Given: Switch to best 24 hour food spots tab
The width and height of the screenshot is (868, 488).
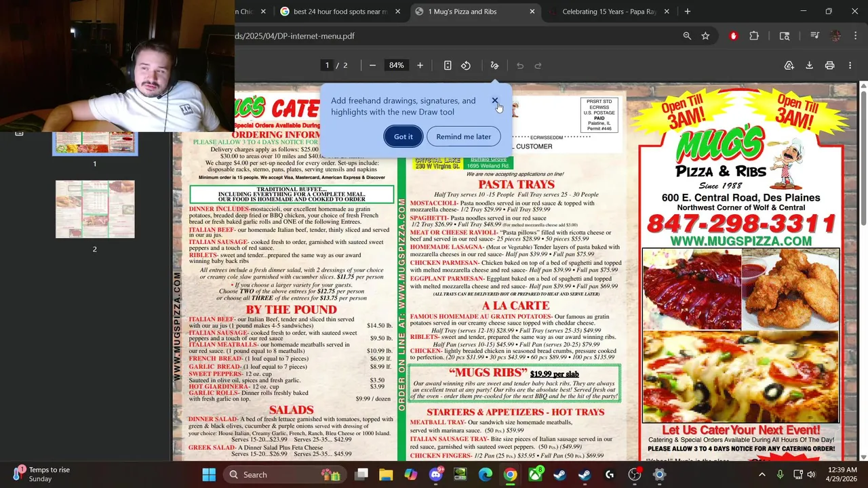Looking at the screenshot, I should (x=340, y=12).
